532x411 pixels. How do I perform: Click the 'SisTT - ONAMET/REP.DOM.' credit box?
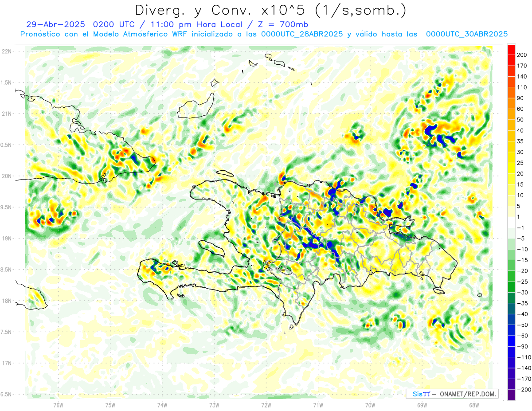(x=452, y=394)
